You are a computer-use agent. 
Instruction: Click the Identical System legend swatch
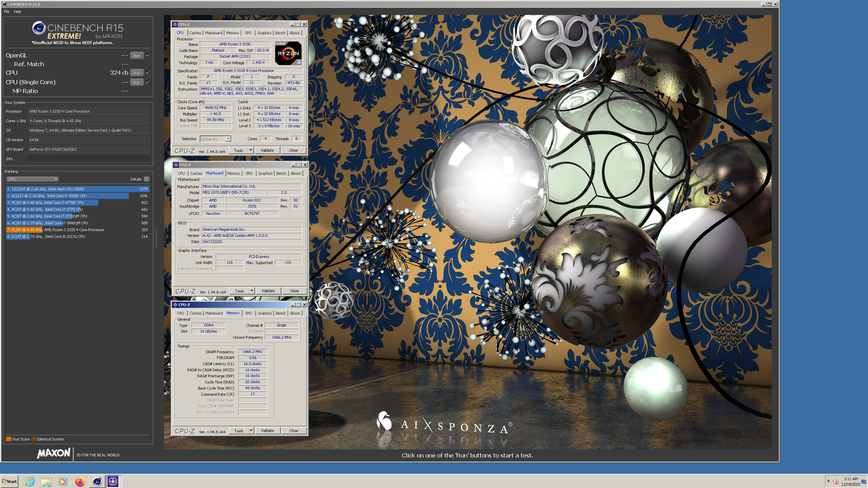34,439
